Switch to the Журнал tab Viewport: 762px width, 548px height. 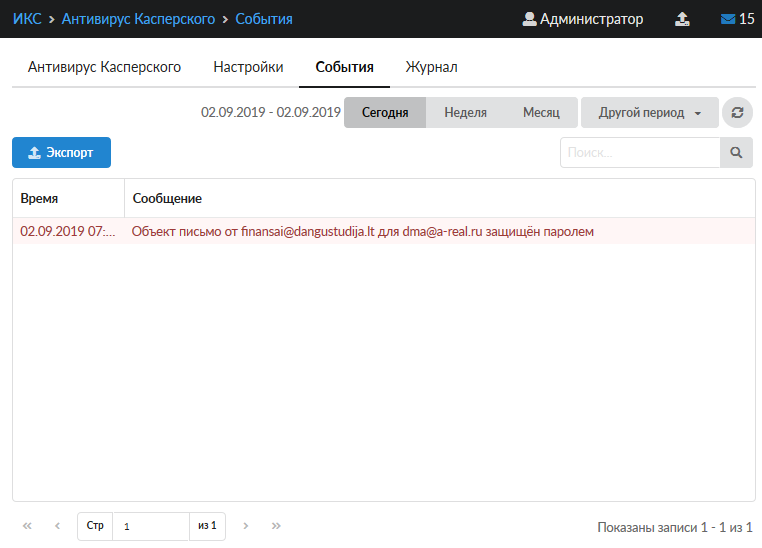tap(431, 67)
